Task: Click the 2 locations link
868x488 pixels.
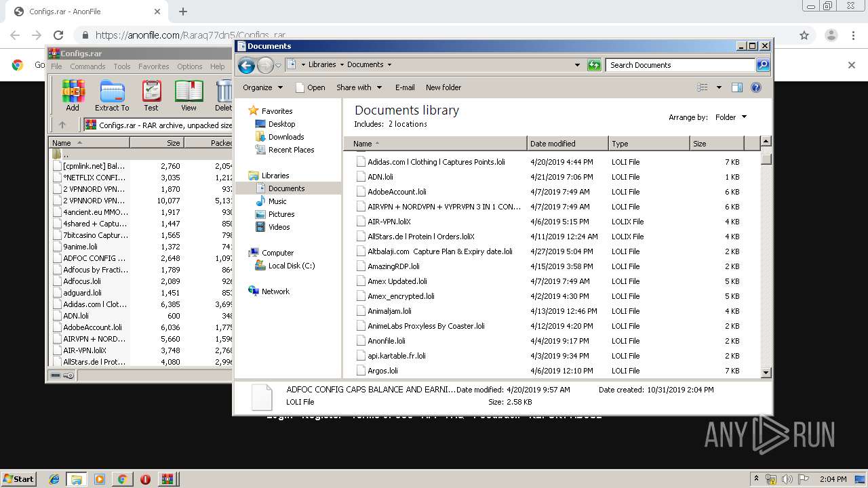Action: [408, 124]
